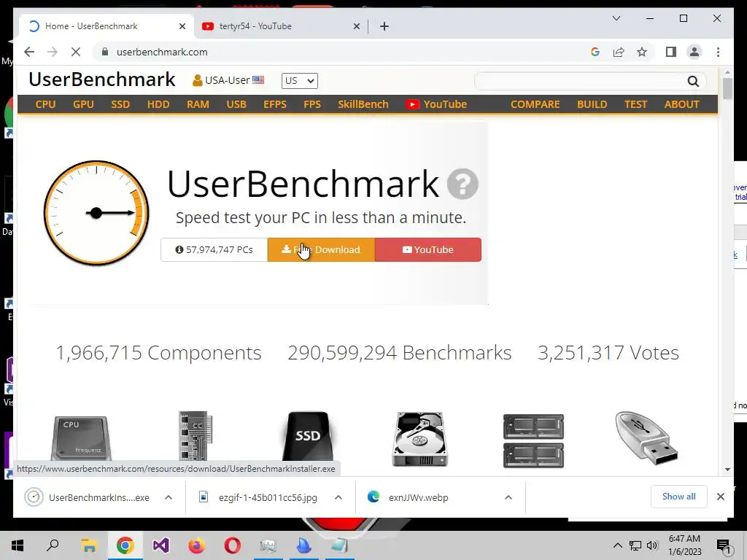Go back to the previous page

tap(29, 52)
